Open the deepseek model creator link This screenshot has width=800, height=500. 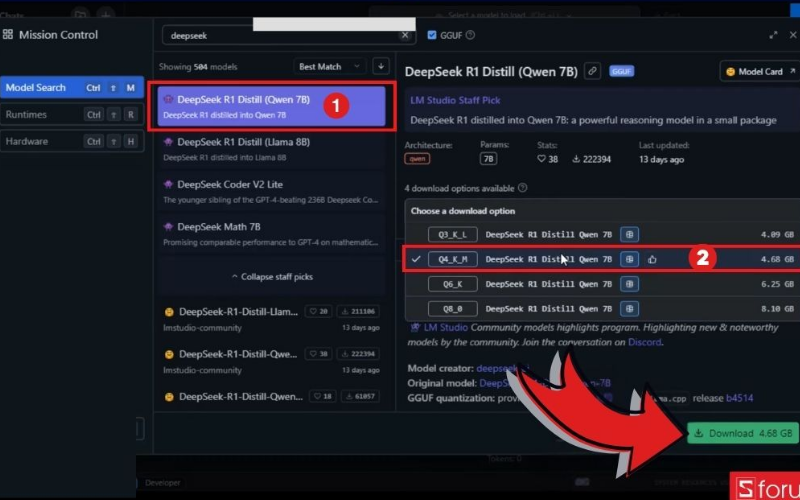point(503,368)
